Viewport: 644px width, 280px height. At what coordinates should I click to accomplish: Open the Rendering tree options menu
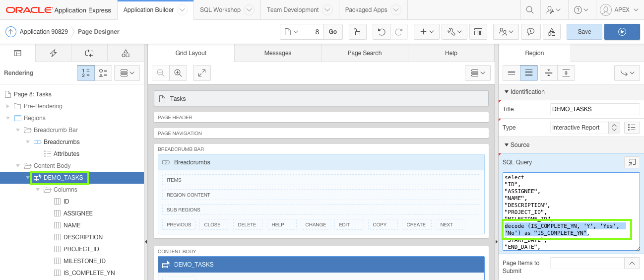(x=127, y=73)
